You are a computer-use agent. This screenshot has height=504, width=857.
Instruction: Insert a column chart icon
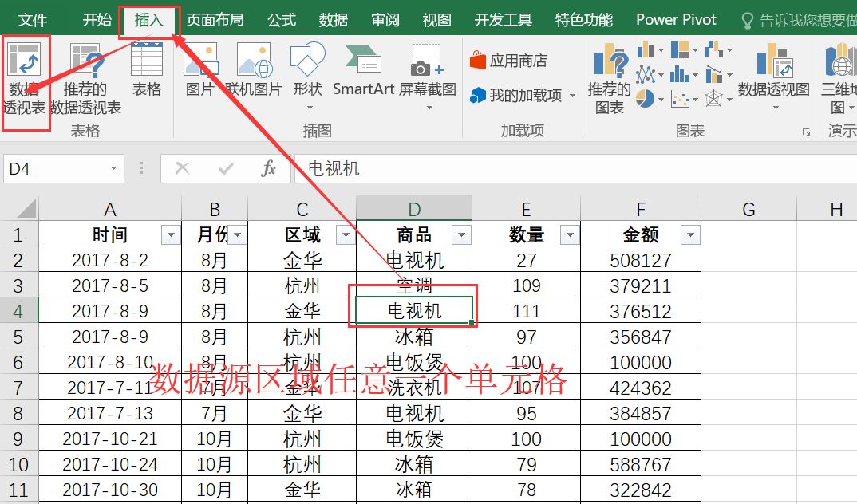point(646,49)
